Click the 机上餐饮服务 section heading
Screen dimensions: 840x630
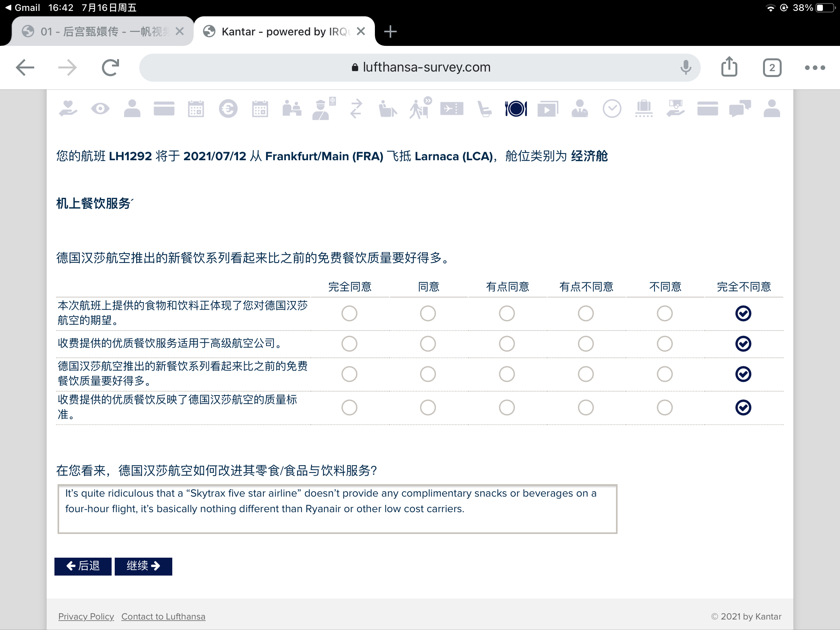[94, 204]
